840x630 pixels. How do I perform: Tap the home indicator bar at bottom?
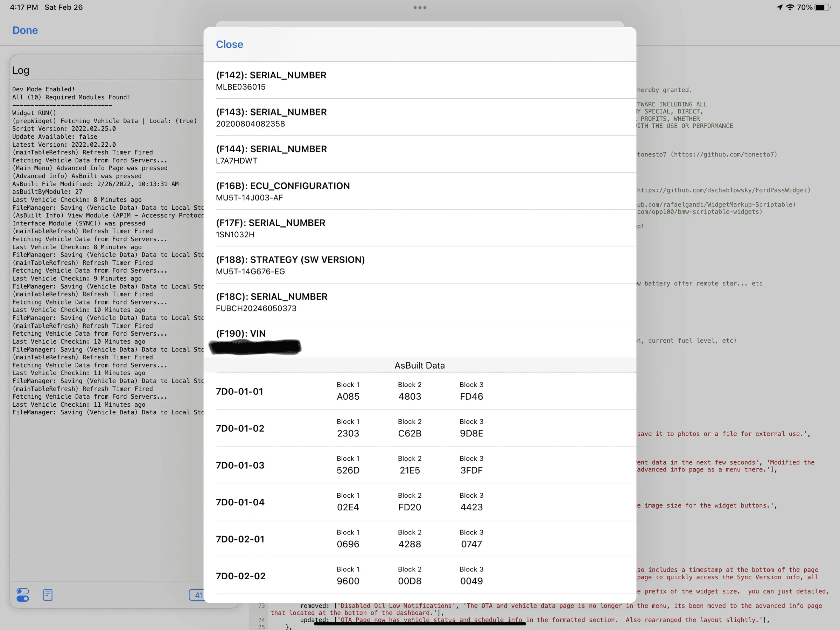[420, 624]
